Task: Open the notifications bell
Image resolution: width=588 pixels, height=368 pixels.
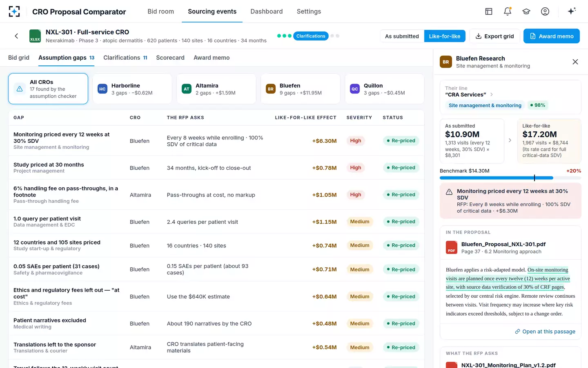Action: click(508, 11)
